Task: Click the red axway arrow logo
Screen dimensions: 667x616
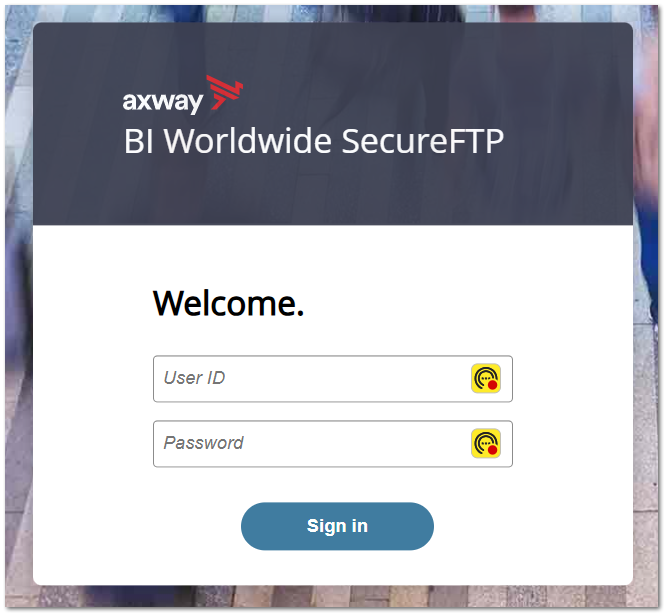Action: 225,92
